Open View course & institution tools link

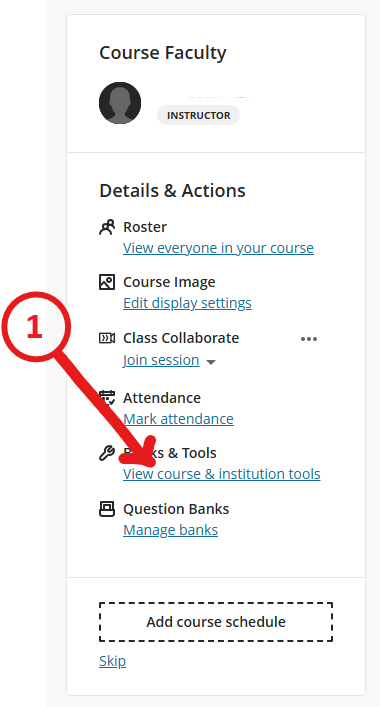(x=222, y=474)
